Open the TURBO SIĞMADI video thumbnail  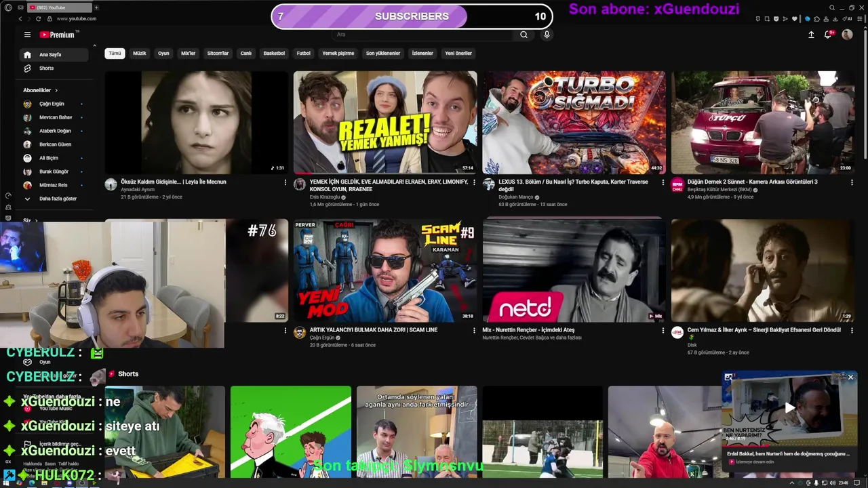pos(574,123)
